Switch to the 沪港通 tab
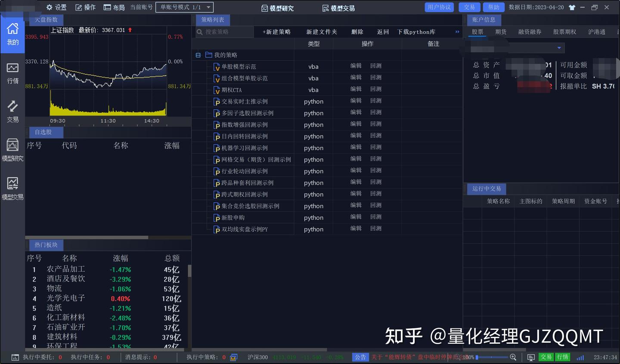The image size is (620, 364). (x=596, y=31)
